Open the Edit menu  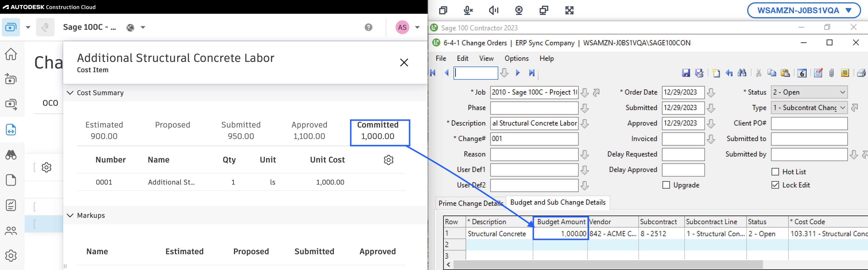[x=463, y=58]
